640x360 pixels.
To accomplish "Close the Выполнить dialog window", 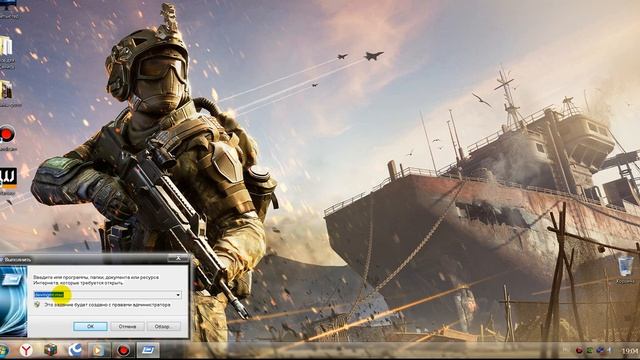I will point(178,258).
